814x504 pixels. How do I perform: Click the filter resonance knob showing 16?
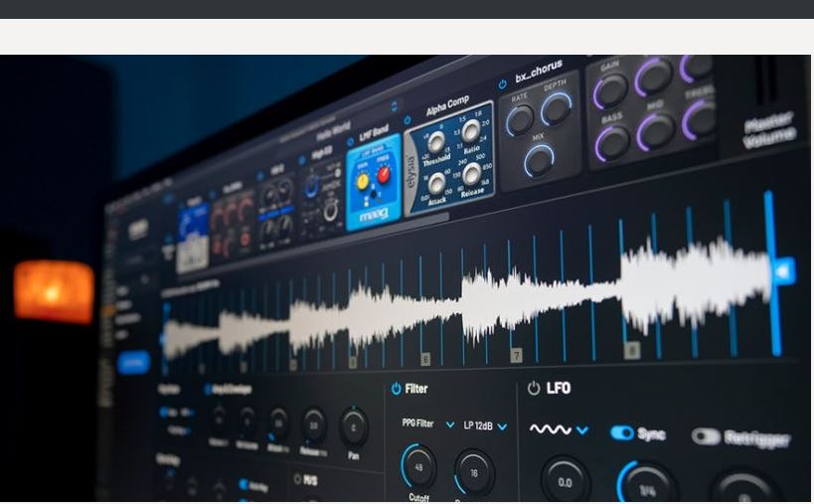(x=473, y=473)
